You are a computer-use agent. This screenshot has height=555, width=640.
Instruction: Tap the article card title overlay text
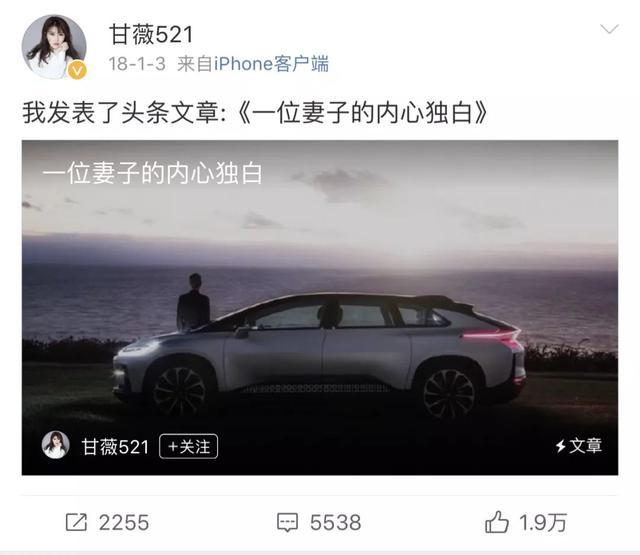(152, 173)
